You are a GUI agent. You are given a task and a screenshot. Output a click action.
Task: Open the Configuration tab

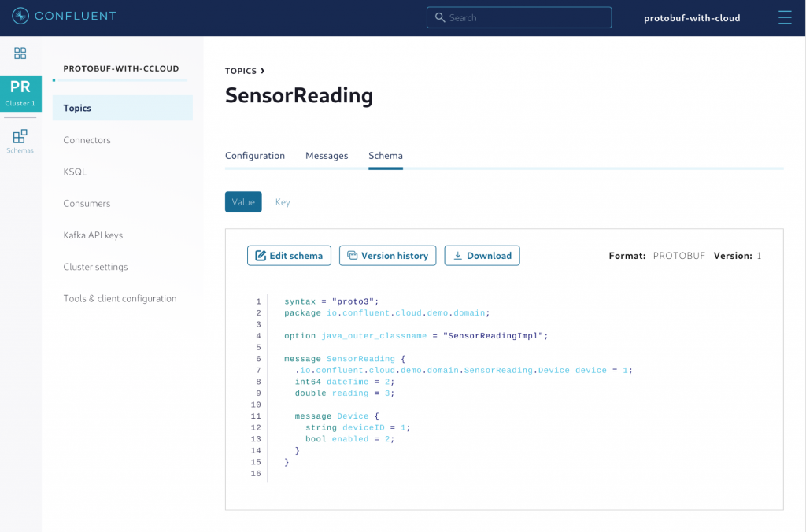tap(254, 155)
